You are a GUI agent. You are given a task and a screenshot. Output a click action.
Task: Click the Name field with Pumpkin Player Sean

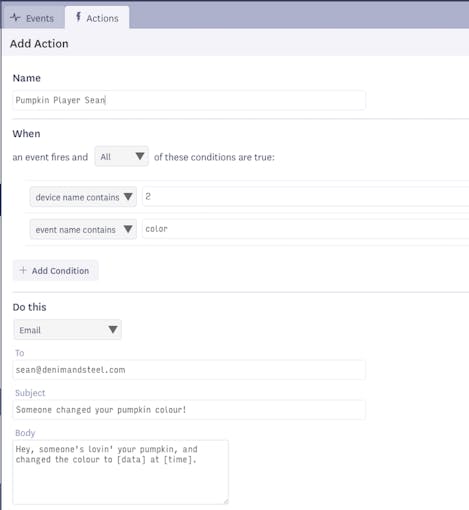(x=189, y=100)
